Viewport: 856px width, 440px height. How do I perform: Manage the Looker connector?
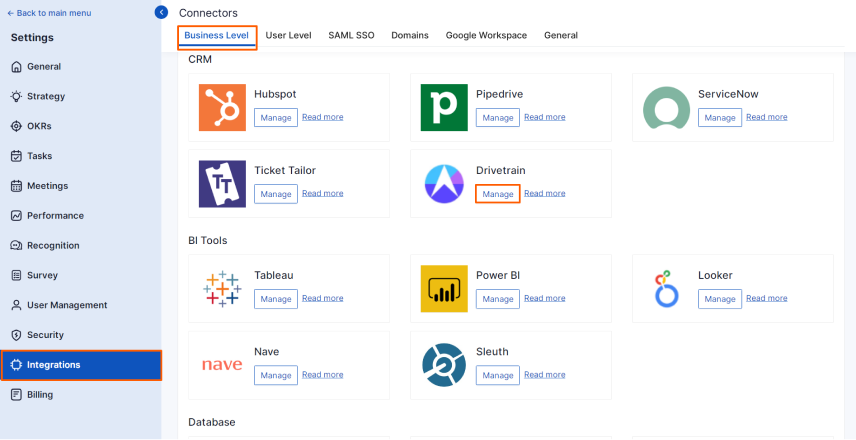720,299
